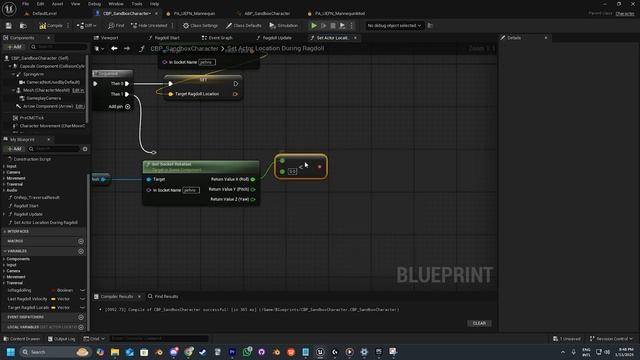Add new event dispatcher with plus icon
Image resolution: width=640 pixels, height=360 pixels.
click(81, 317)
